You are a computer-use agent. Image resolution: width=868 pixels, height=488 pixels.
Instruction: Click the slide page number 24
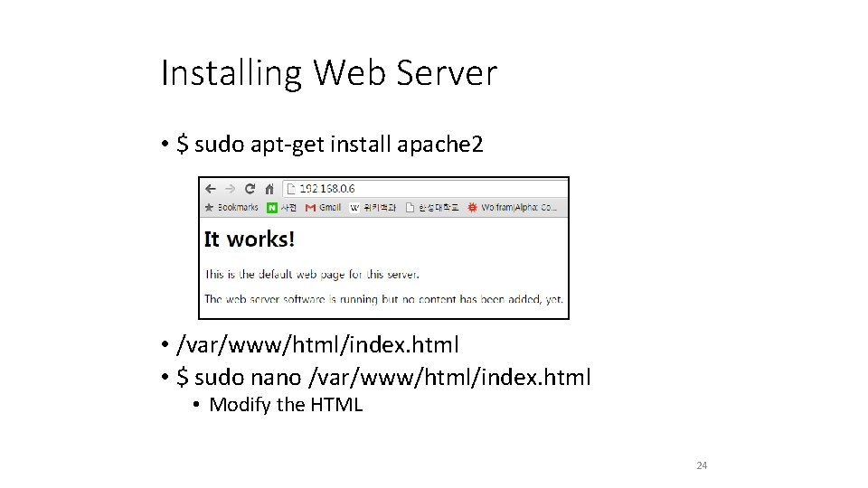702,465
